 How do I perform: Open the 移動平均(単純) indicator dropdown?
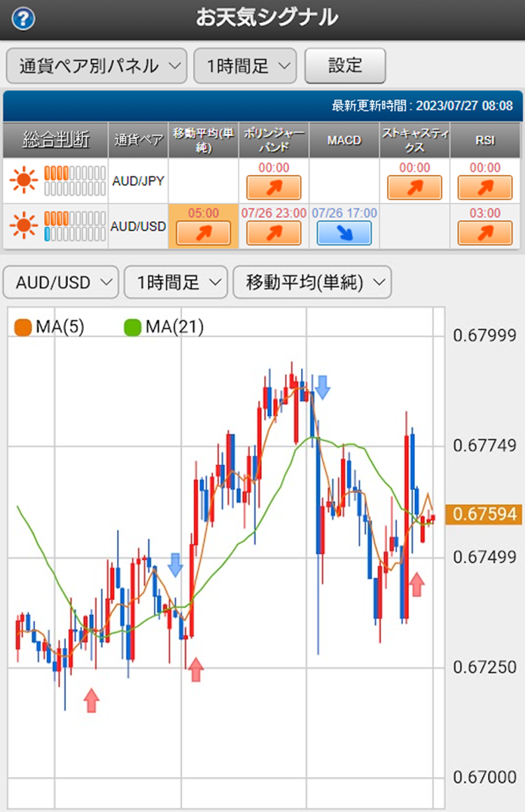click(x=312, y=283)
